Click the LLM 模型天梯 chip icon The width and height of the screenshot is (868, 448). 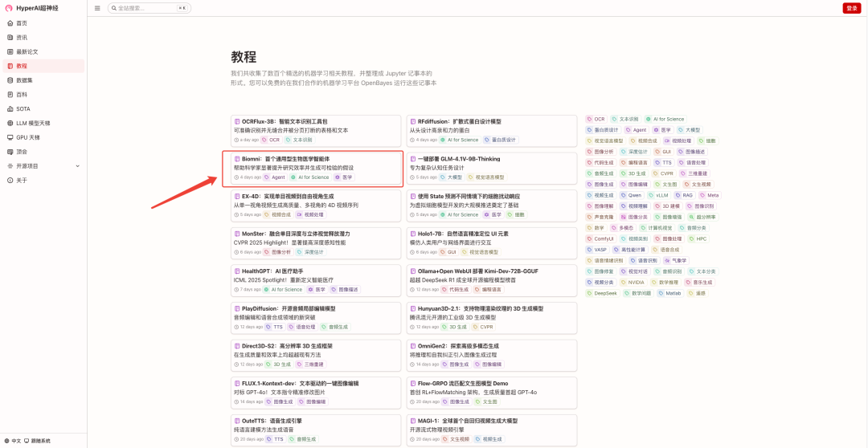[x=10, y=124]
